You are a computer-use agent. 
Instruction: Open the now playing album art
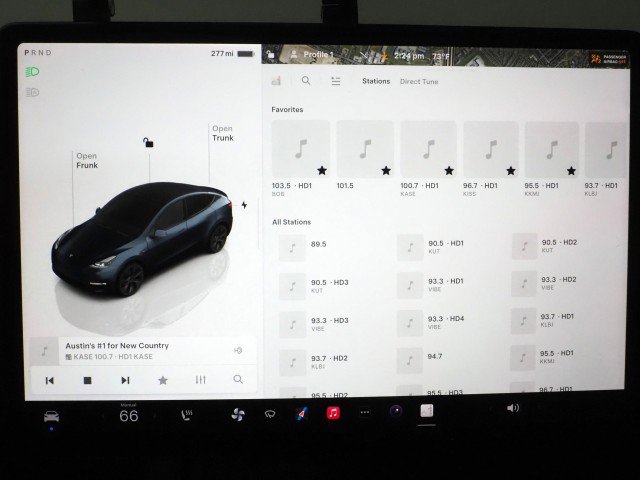[x=44, y=351]
